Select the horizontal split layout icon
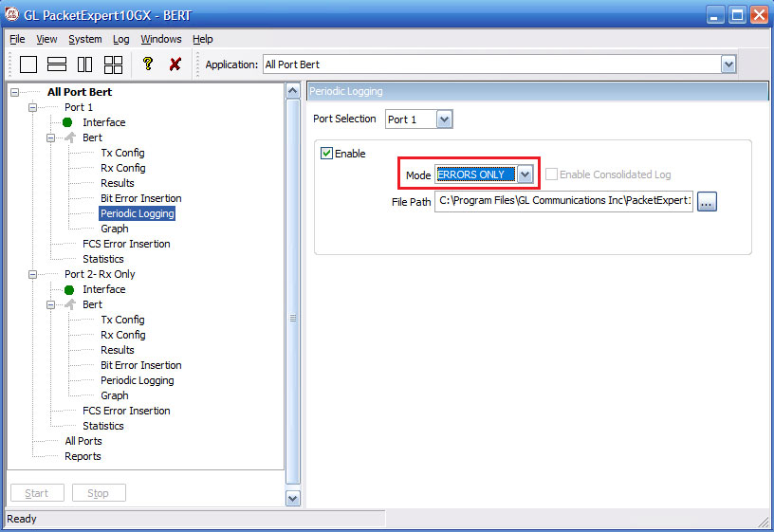774x532 pixels. tap(57, 64)
